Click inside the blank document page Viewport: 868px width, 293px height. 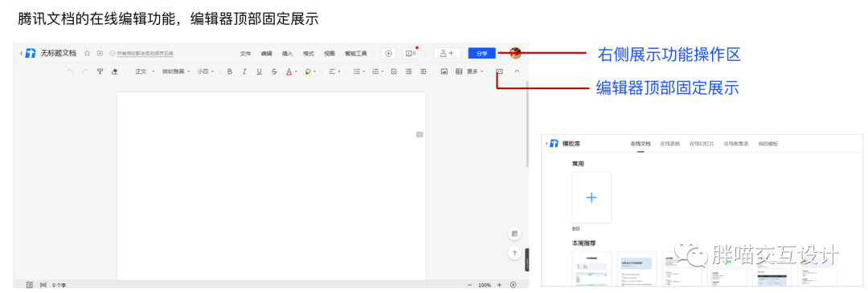[272, 186]
